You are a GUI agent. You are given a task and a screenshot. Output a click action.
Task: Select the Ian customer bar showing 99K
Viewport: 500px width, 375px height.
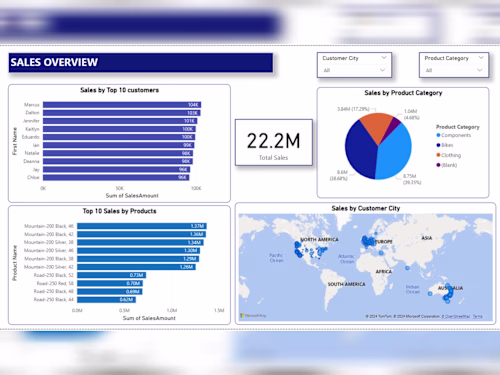[119, 145]
